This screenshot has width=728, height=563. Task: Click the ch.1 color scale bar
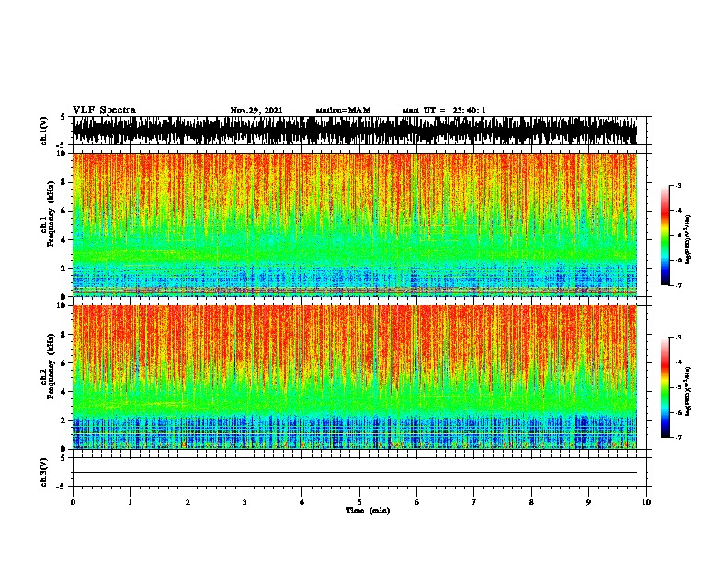pyautogui.click(x=665, y=236)
